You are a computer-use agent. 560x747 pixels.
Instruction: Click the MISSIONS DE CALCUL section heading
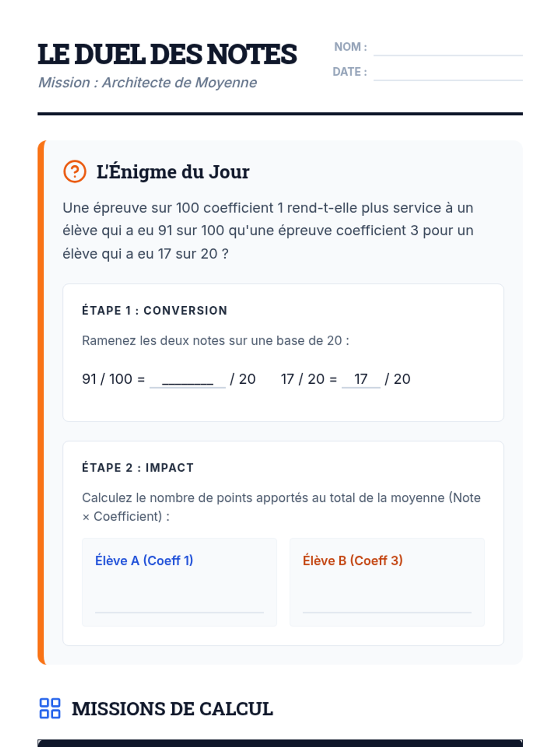[x=172, y=709]
